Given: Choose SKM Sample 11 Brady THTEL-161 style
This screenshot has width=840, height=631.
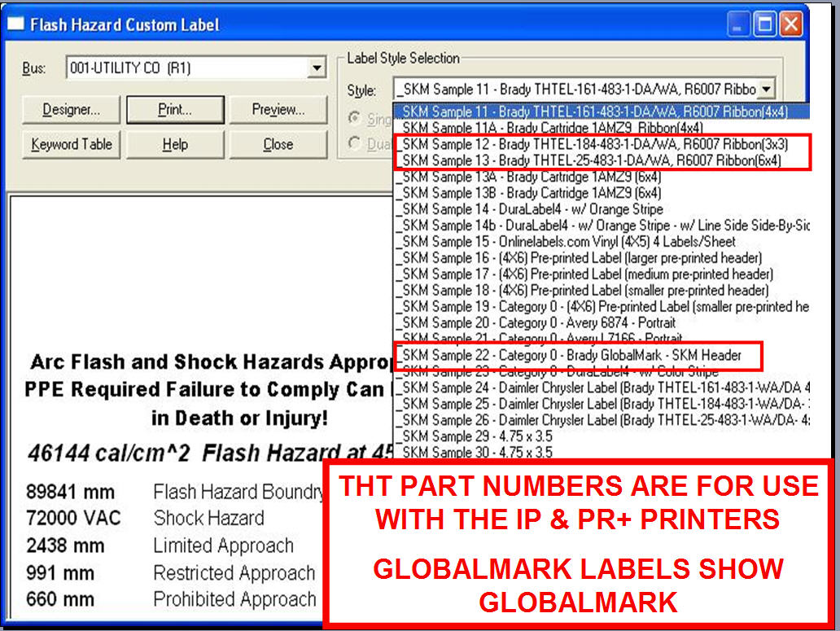Looking at the screenshot, I should pos(591,112).
